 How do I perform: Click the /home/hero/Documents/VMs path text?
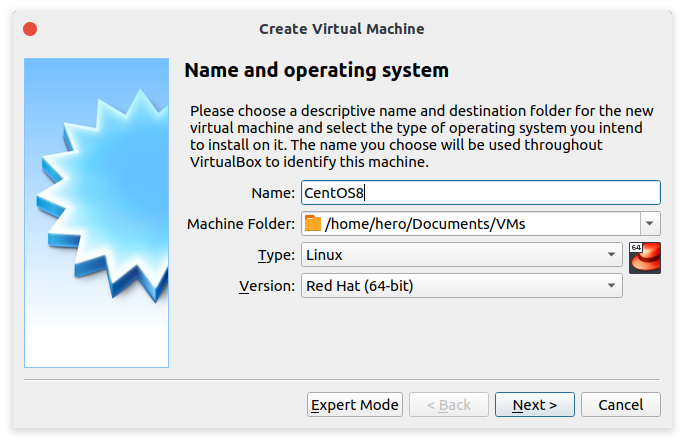(425, 224)
